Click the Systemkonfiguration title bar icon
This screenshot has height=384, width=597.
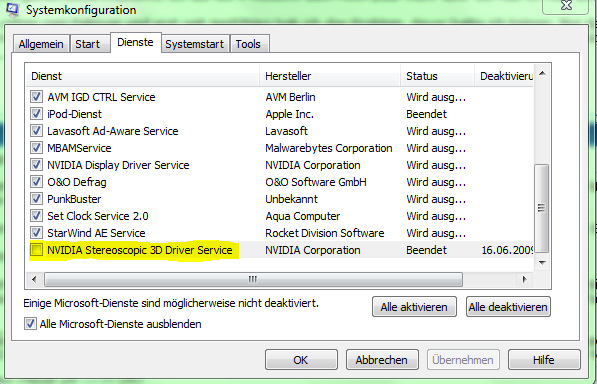pos(11,10)
